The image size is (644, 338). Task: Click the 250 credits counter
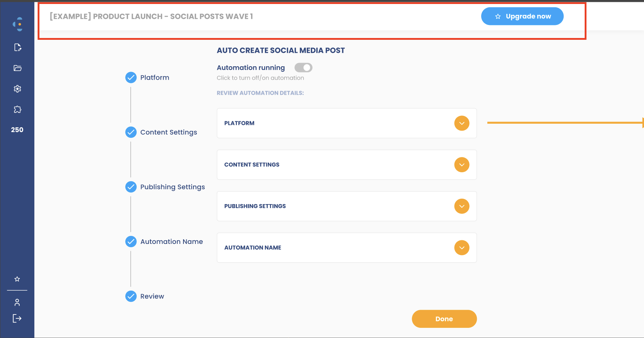[x=17, y=130]
